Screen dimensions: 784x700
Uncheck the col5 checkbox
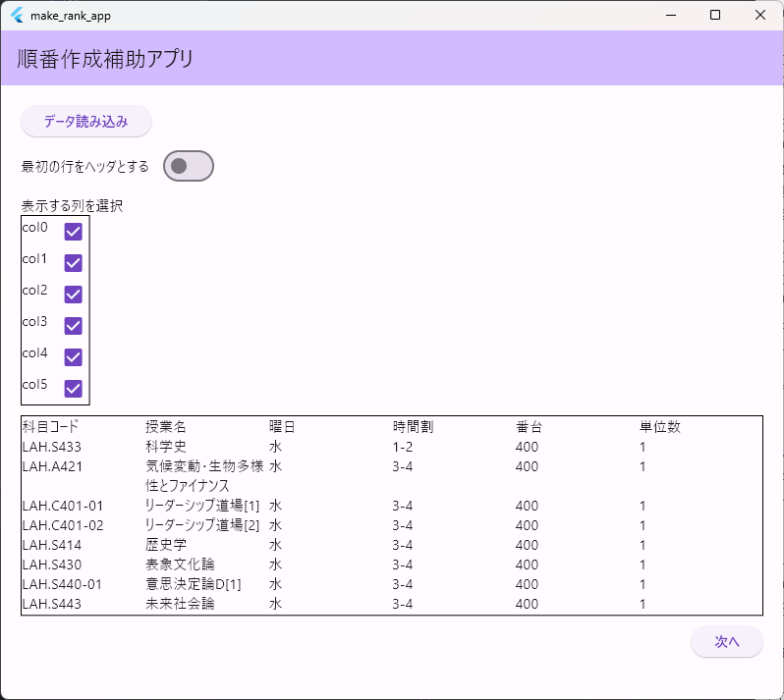[73, 389]
